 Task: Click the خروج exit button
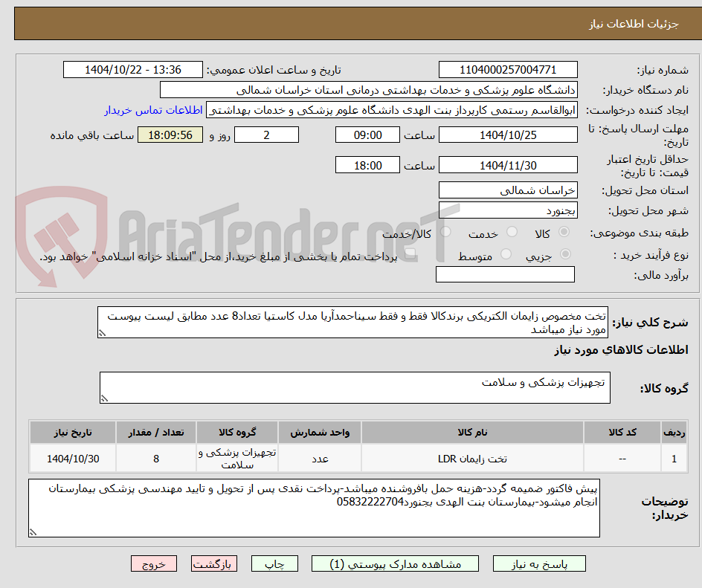tap(153, 563)
